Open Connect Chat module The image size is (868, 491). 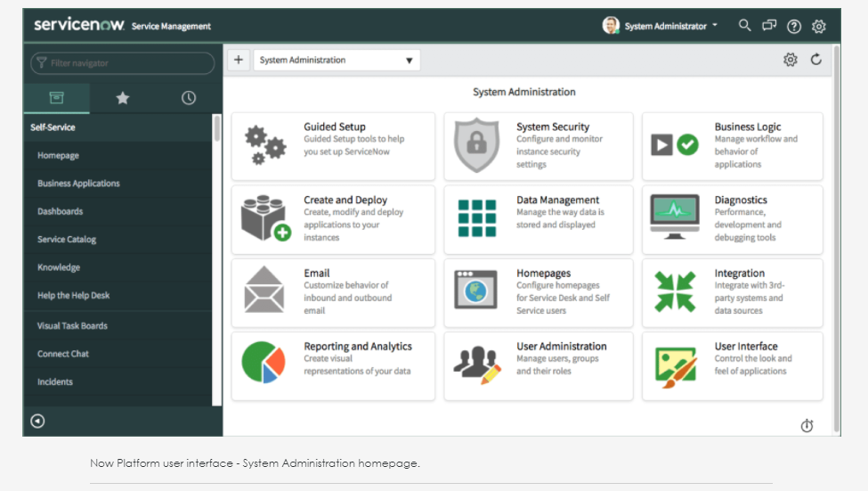pos(63,354)
